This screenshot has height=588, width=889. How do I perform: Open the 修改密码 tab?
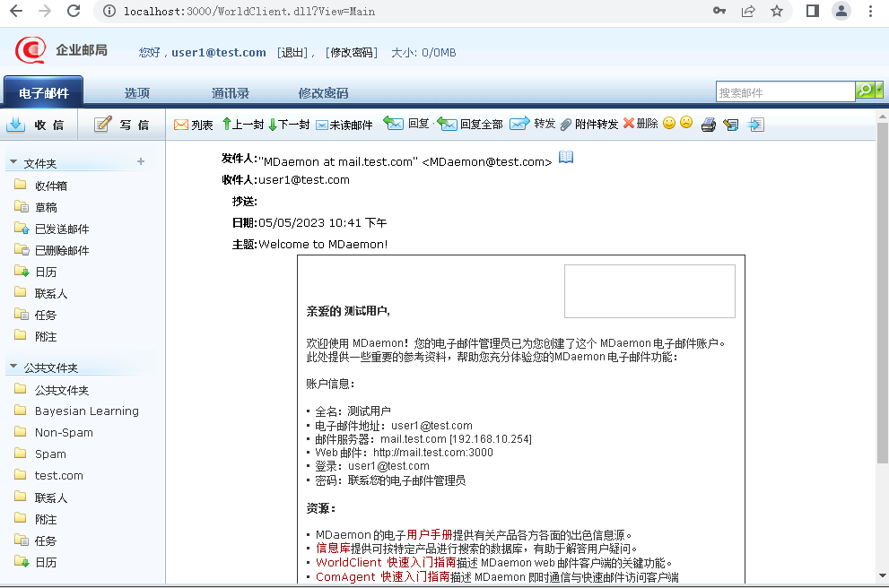[323, 93]
